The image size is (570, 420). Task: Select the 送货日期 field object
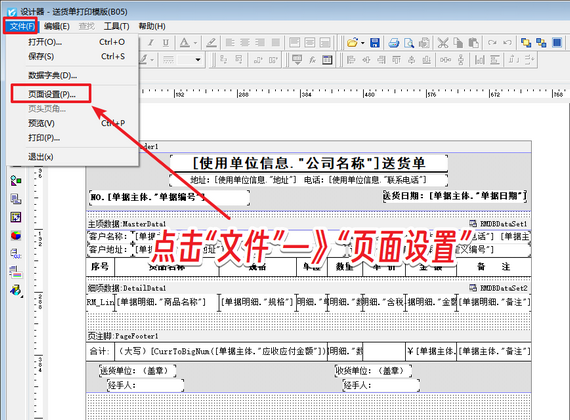[x=455, y=196]
